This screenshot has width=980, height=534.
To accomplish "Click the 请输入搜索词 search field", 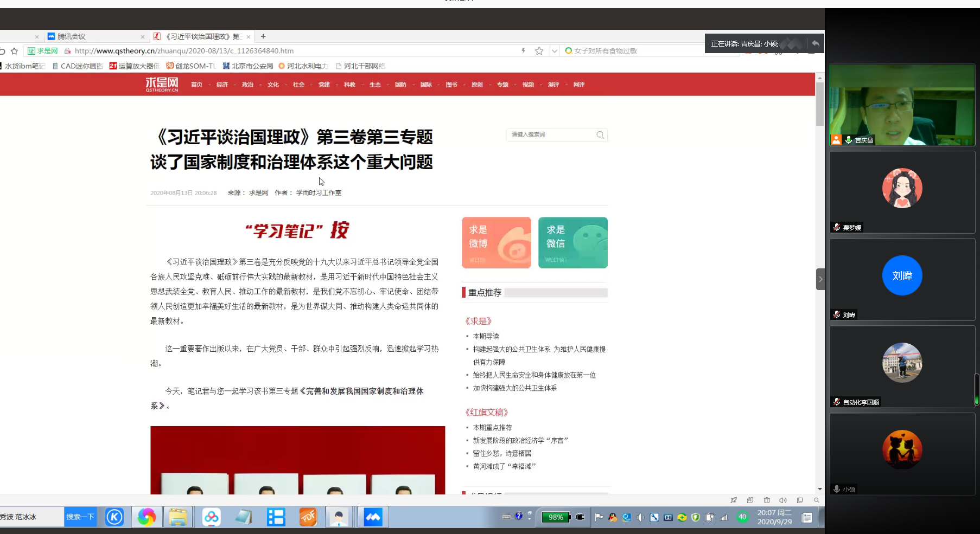I will [551, 135].
